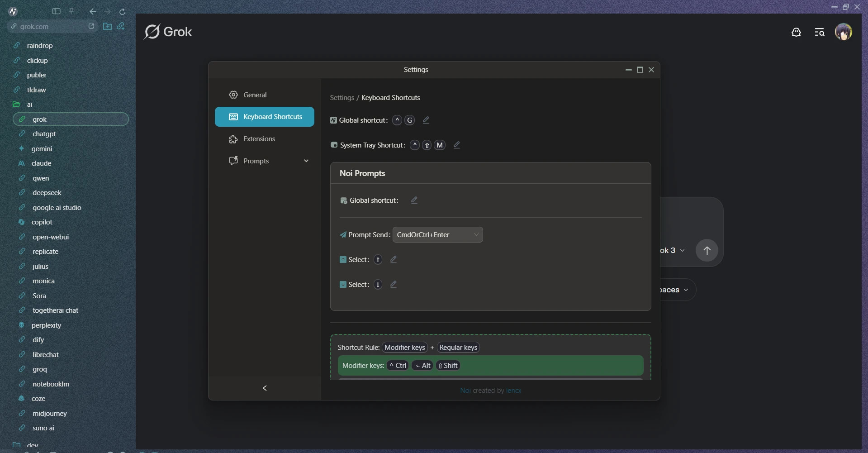Open monica from the sidebar
This screenshot has width=868, height=453.
[43, 281]
